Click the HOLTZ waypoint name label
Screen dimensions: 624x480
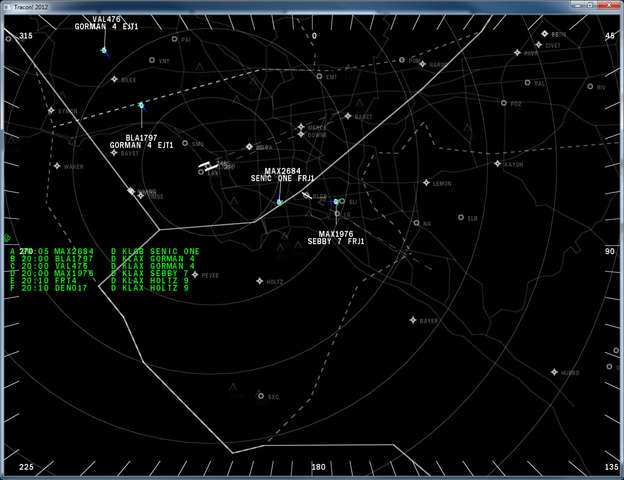[275, 282]
